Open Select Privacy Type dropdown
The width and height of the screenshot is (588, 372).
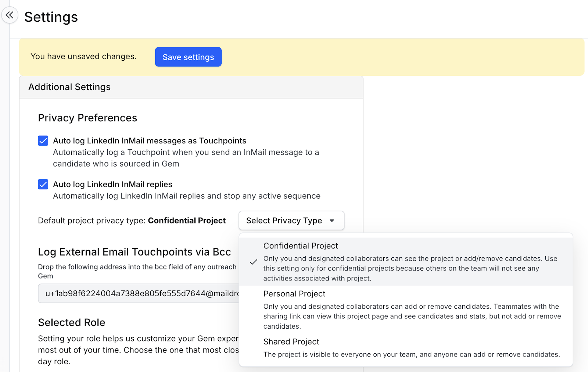pyautogui.click(x=291, y=221)
